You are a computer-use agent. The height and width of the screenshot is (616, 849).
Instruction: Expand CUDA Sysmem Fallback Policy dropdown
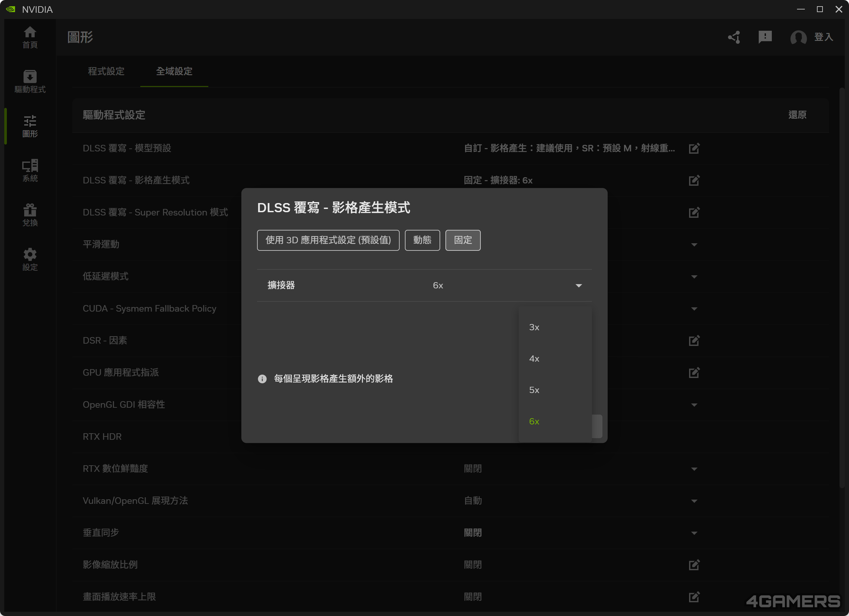point(694,309)
